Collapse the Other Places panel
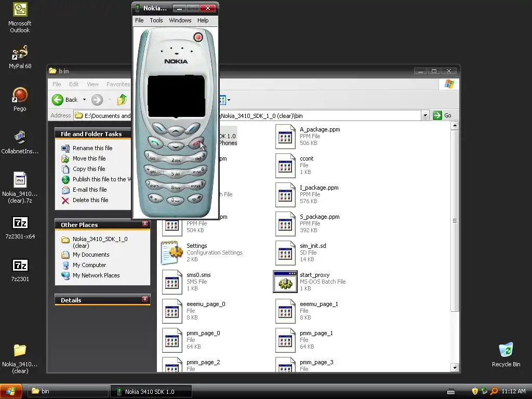Image resolution: width=532 pixels, height=399 pixels. pos(145,224)
